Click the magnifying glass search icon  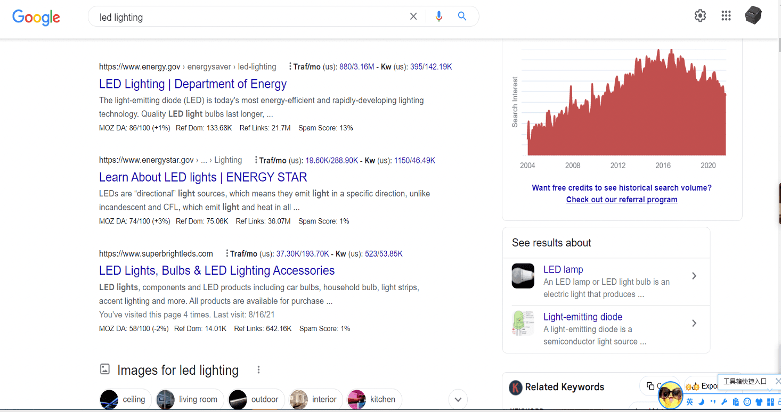point(462,16)
